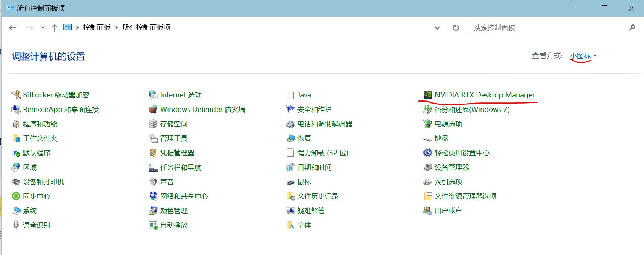Screen dimensions: 644x255
Task: Click the forward navigation arrow
Action: click(30, 27)
